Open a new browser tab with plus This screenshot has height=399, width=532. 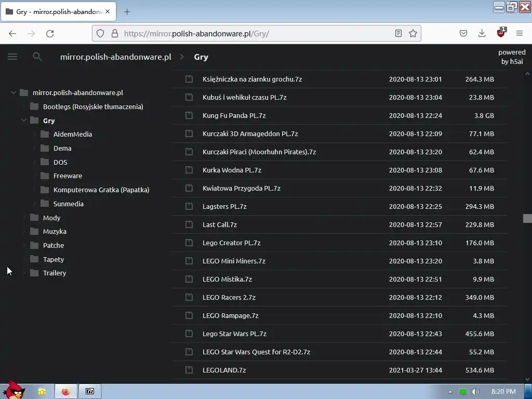click(127, 12)
